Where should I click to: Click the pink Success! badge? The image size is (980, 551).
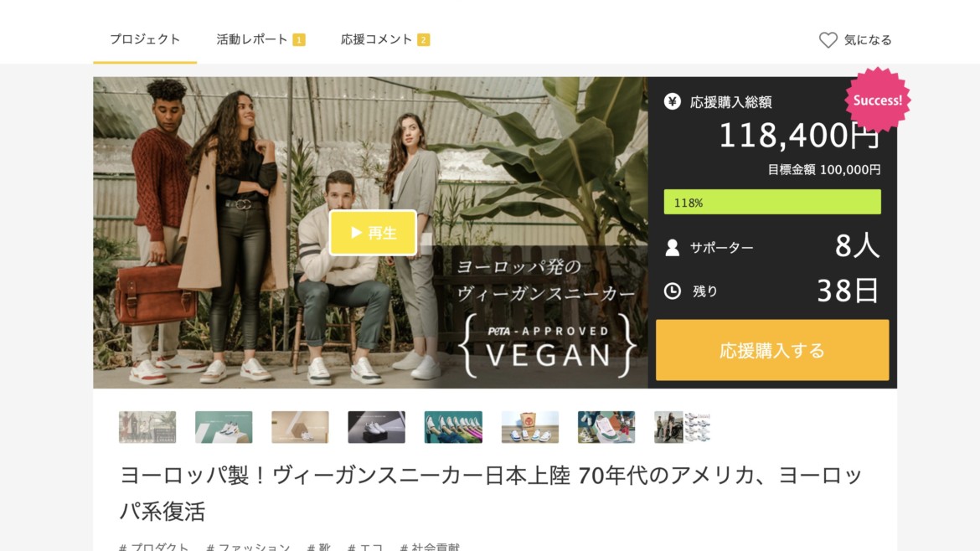(878, 100)
